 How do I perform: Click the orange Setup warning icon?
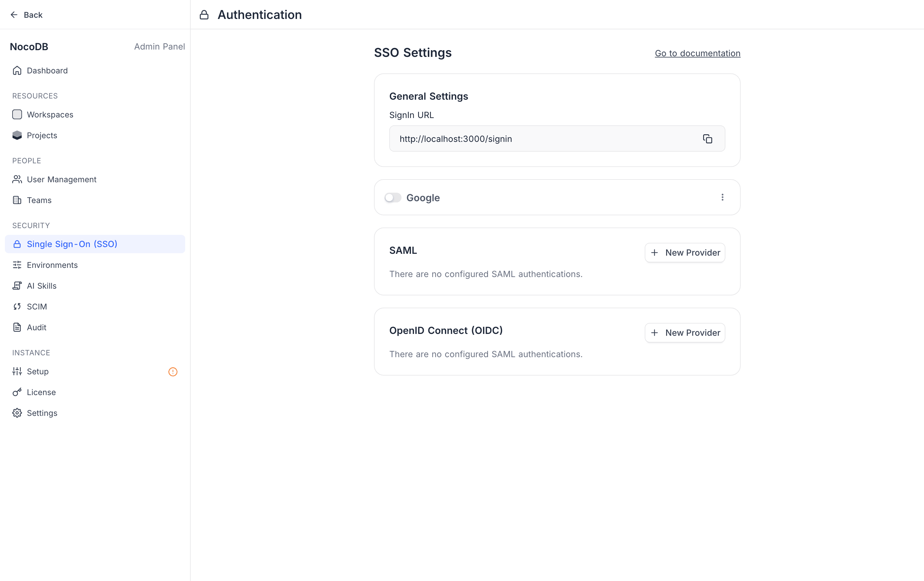point(173,372)
